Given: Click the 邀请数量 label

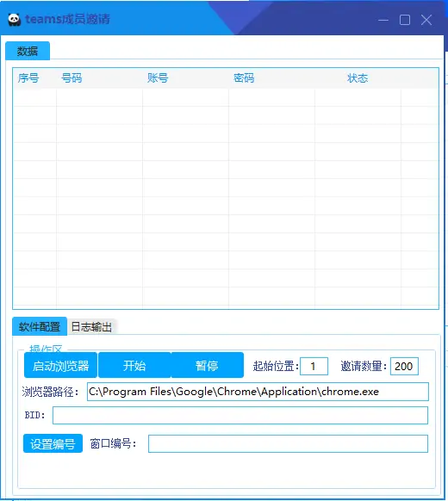Looking at the screenshot, I should pyautogui.click(x=364, y=366).
